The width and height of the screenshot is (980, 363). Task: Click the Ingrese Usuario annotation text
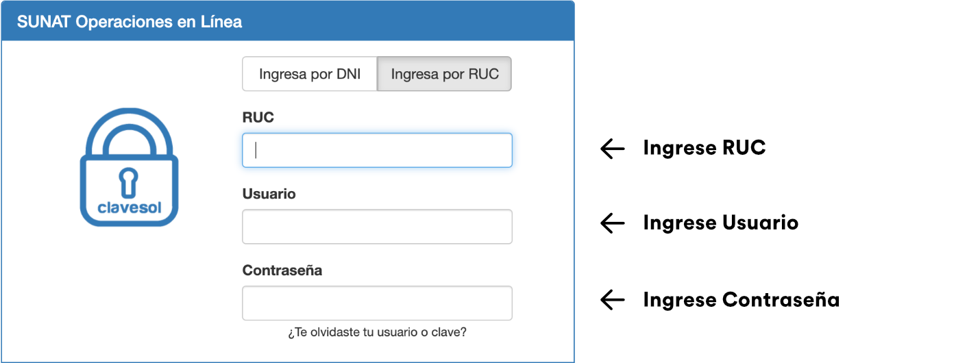[720, 223]
